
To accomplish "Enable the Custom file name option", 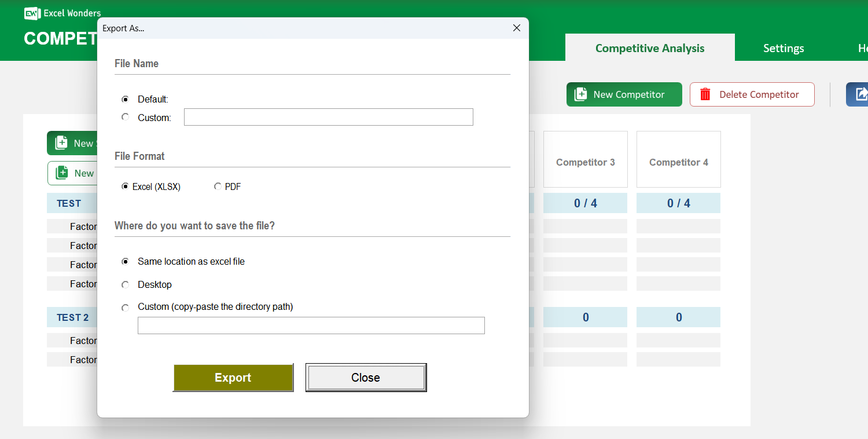I will pyautogui.click(x=126, y=116).
